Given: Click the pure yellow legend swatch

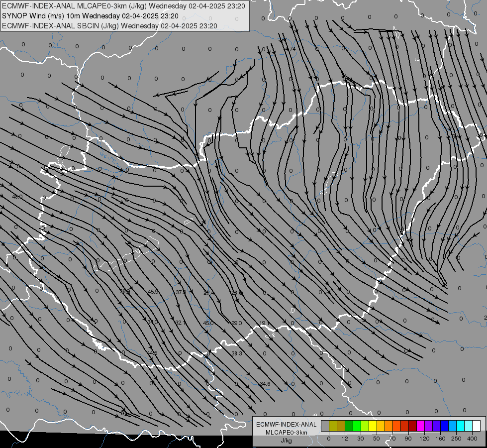Looking at the screenshot, I should [x=373, y=426].
